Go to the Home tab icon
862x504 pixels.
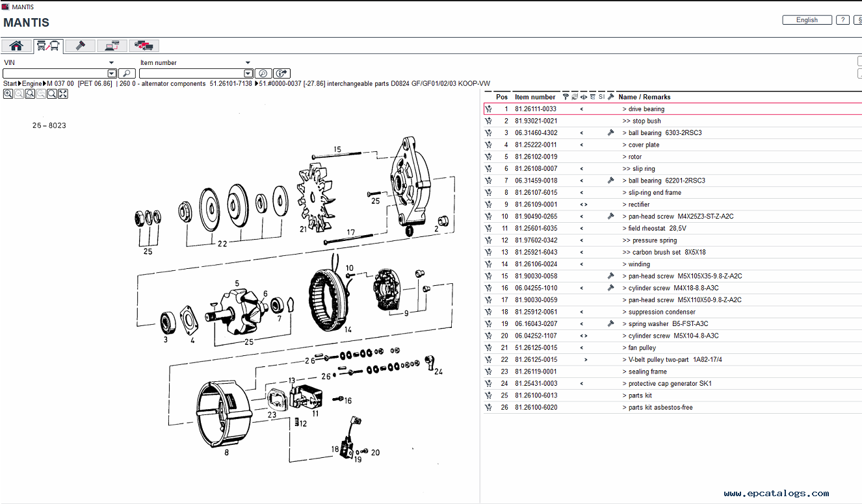click(16, 45)
